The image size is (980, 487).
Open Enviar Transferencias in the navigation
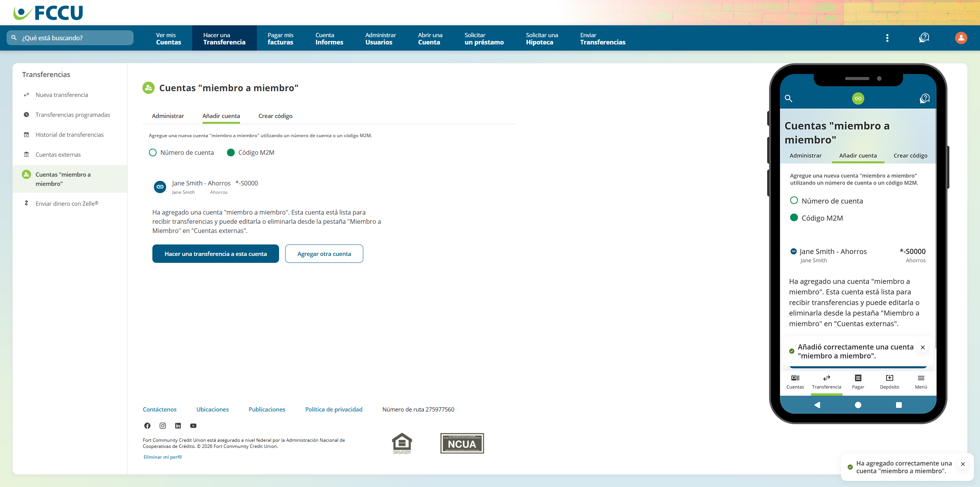pos(603,38)
